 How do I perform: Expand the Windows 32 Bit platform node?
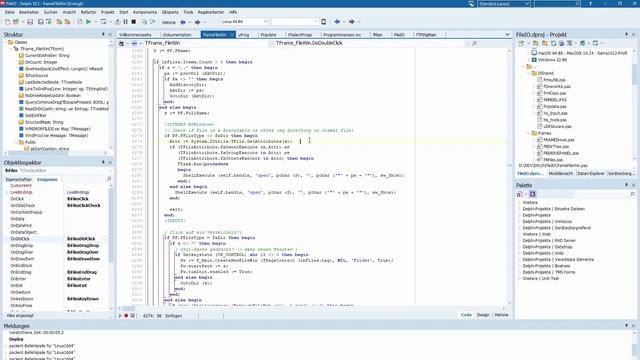(x=529, y=60)
